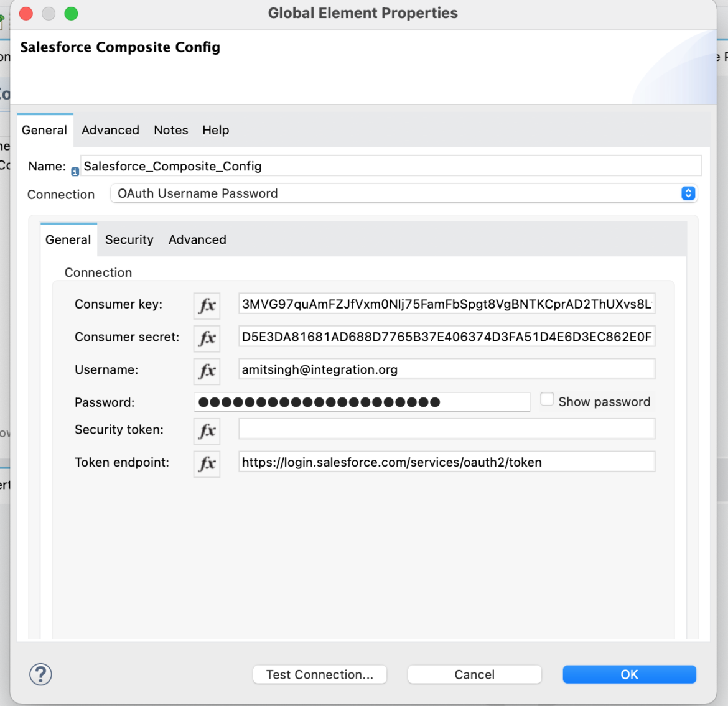Confirm settings with the OK button
The height and width of the screenshot is (706, 728).
pyautogui.click(x=629, y=674)
